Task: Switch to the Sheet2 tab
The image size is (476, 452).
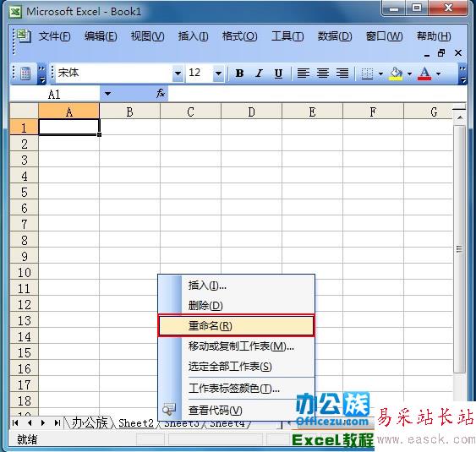Action: (x=136, y=423)
